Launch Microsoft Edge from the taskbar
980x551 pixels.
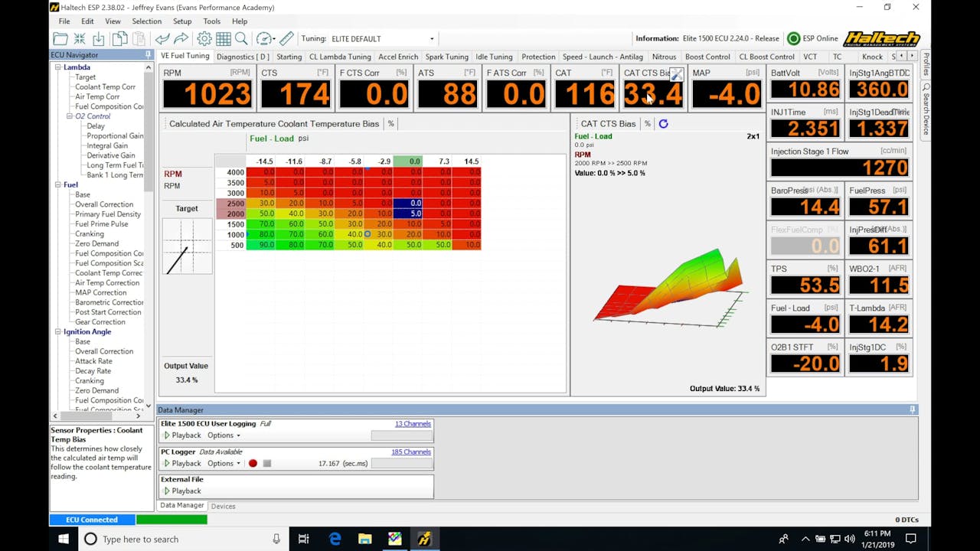coord(335,539)
